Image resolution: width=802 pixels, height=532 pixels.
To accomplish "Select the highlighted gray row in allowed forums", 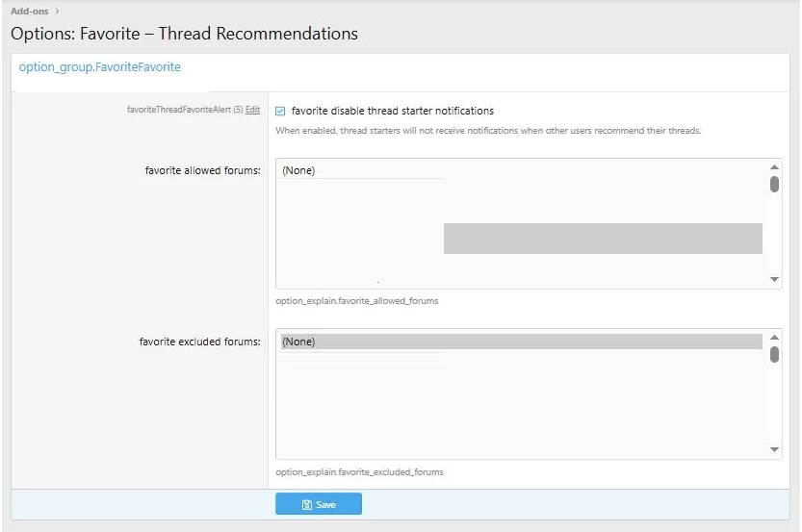I will (602, 239).
